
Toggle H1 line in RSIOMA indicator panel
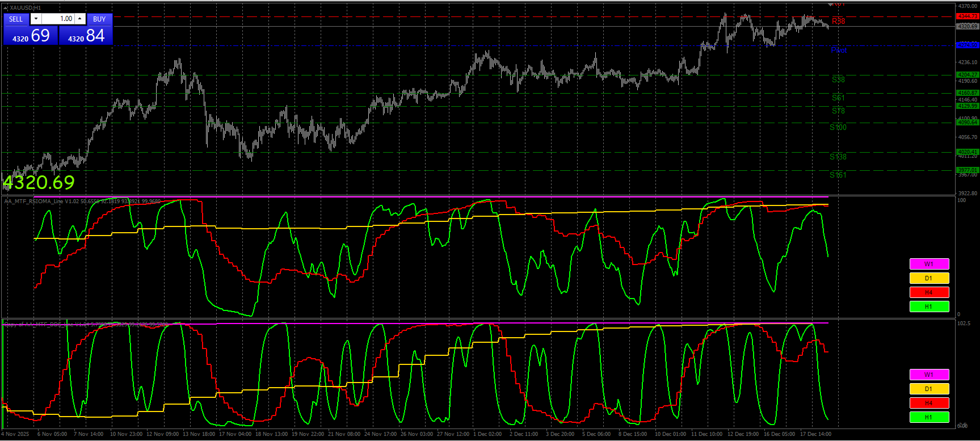pos(929,306)
